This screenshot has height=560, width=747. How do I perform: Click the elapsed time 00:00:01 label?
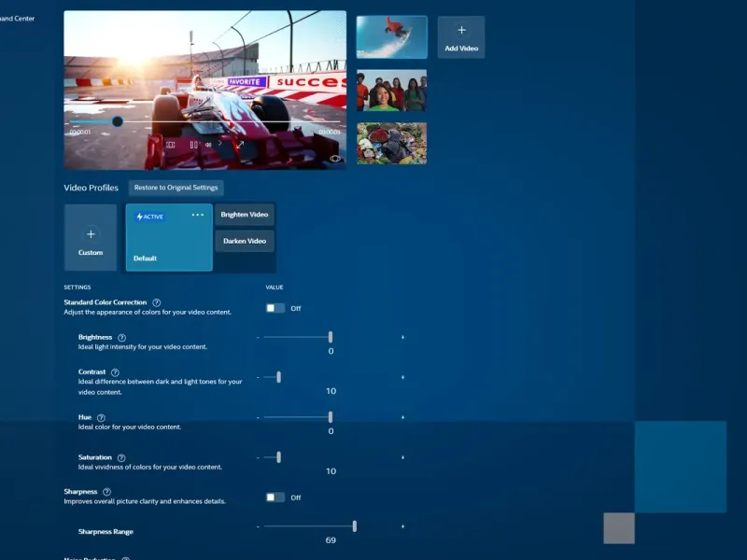(x=80, y=132)
